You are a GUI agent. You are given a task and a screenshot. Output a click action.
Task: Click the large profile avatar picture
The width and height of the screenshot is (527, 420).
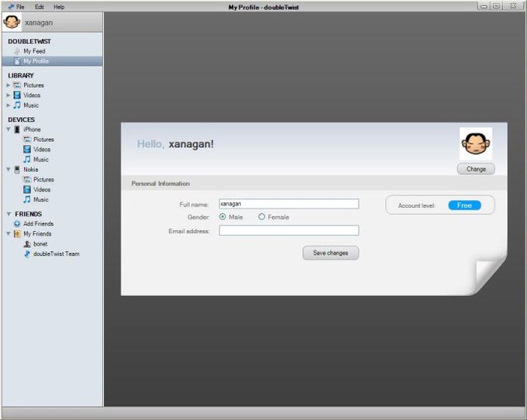476,143
